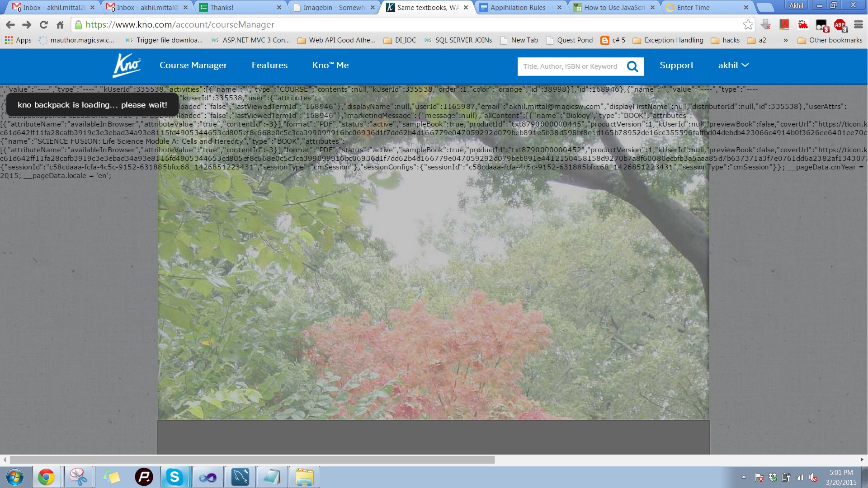
Task: Switch to the Enter Time tab
Action: point(708,7)
